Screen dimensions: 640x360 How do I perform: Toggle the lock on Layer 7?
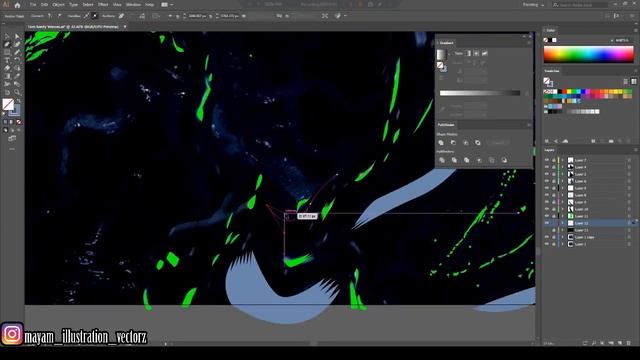point(553,160)
